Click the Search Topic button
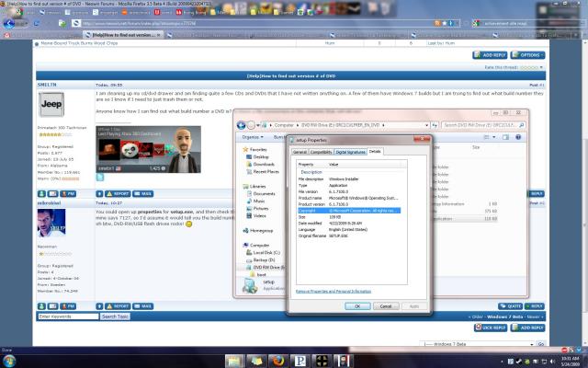Viewport: 588px width, 368px height. [x=115, y=316]
